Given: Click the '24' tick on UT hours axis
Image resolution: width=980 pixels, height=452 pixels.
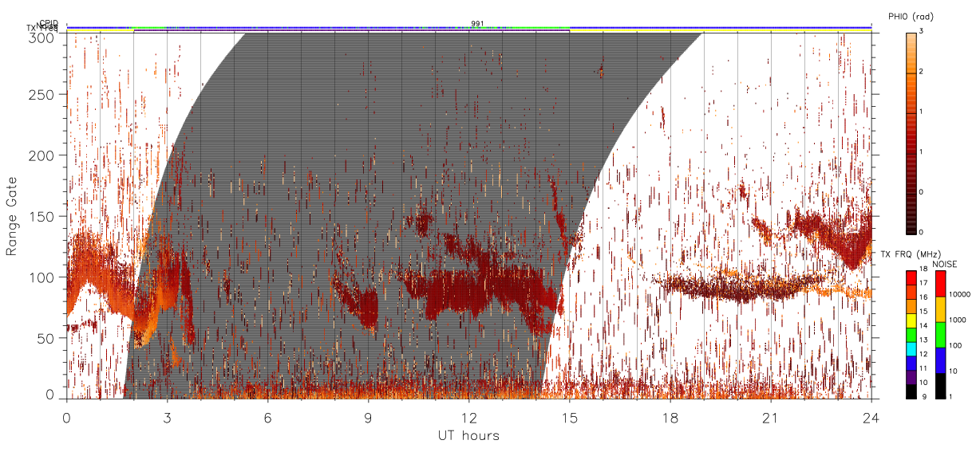Looking at the screenshot, I should [871, 417].
